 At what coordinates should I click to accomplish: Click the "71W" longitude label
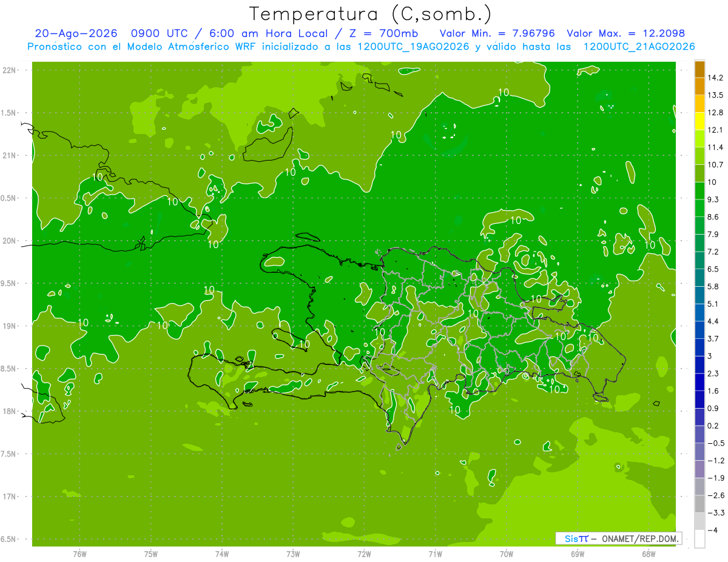pos(435,554)
